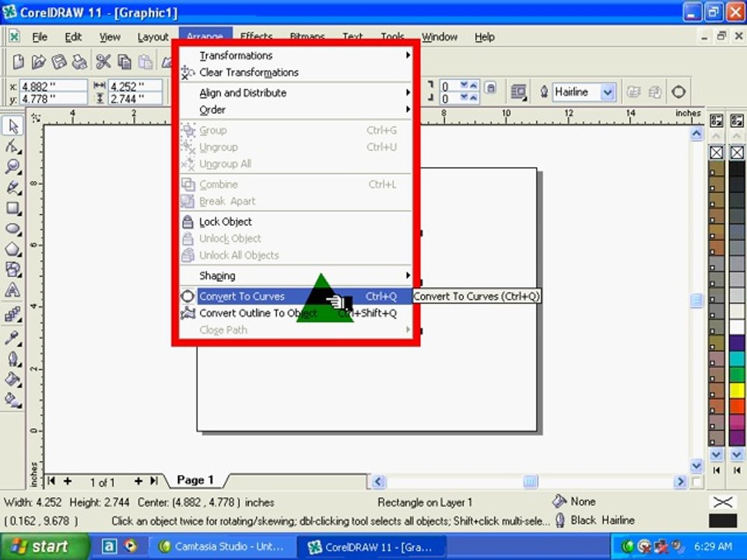Click the To Back icon in property bar
This screenshot has height=560, width=747.
(x=654, y=92)
